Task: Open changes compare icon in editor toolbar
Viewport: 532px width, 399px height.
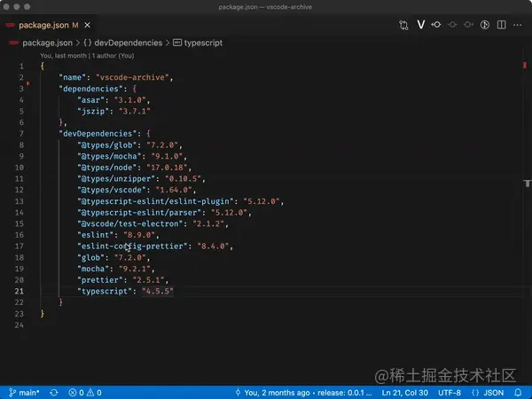Action: point(403,26)
